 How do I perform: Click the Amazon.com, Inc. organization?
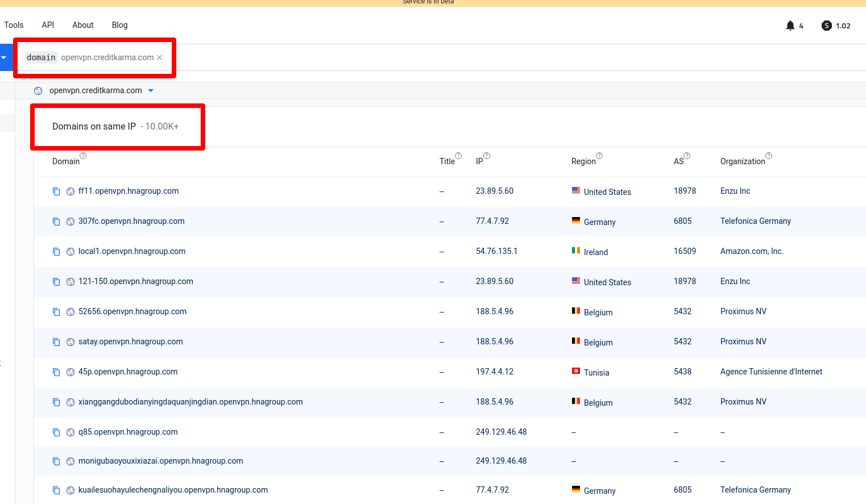tap(752, 251)
